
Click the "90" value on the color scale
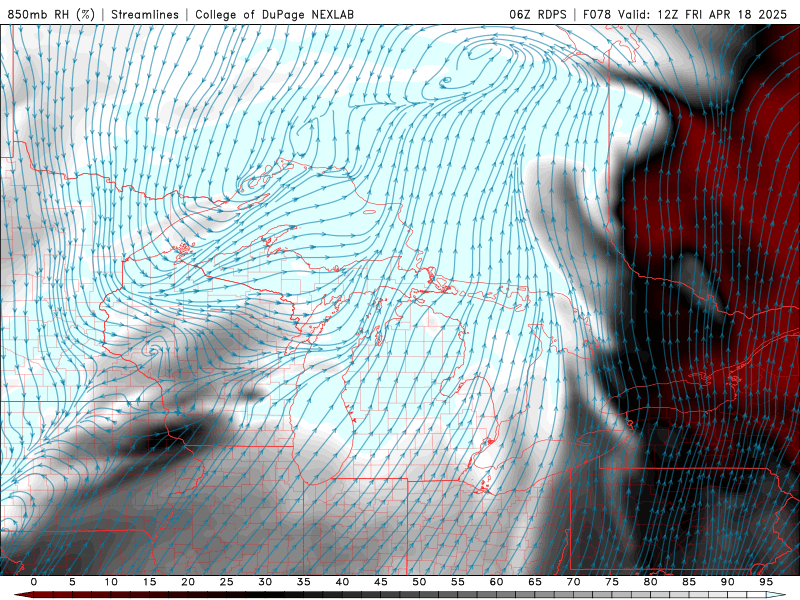point(728,582)
